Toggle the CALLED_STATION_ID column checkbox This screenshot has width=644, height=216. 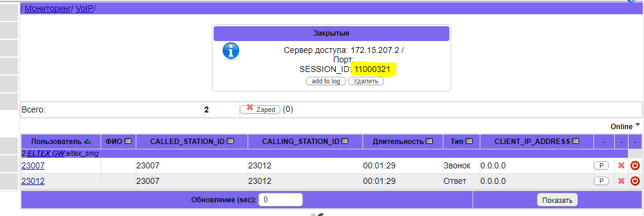230,141
